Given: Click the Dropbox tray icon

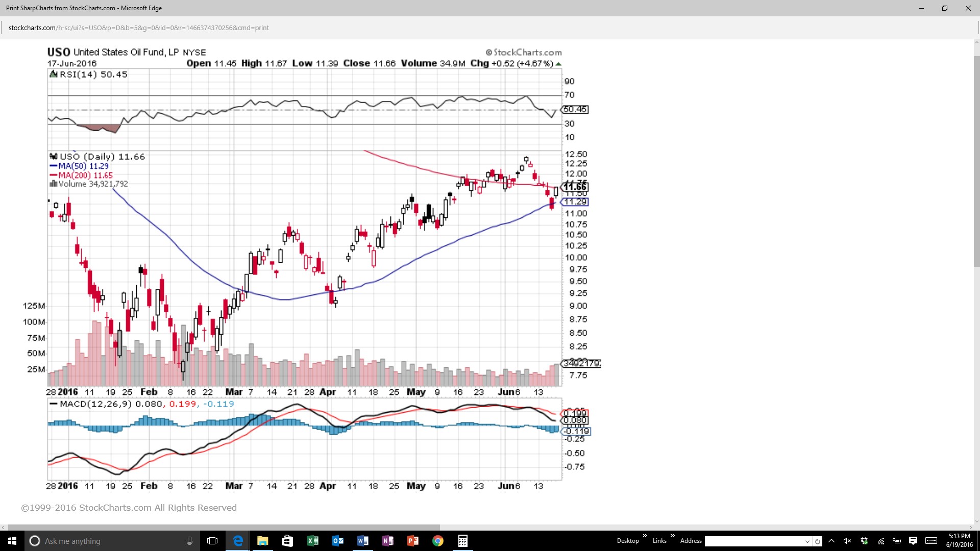Looking at the screenshot, I should click(x=864, y=541).
